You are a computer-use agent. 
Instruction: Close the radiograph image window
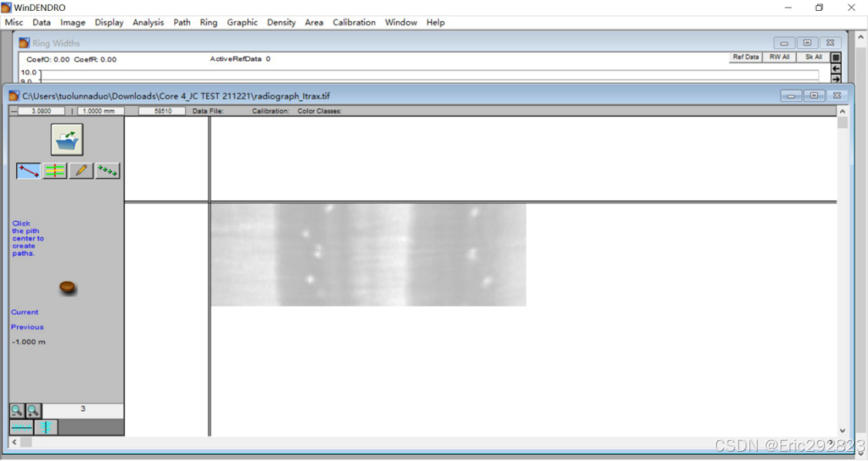coord(837,96)
